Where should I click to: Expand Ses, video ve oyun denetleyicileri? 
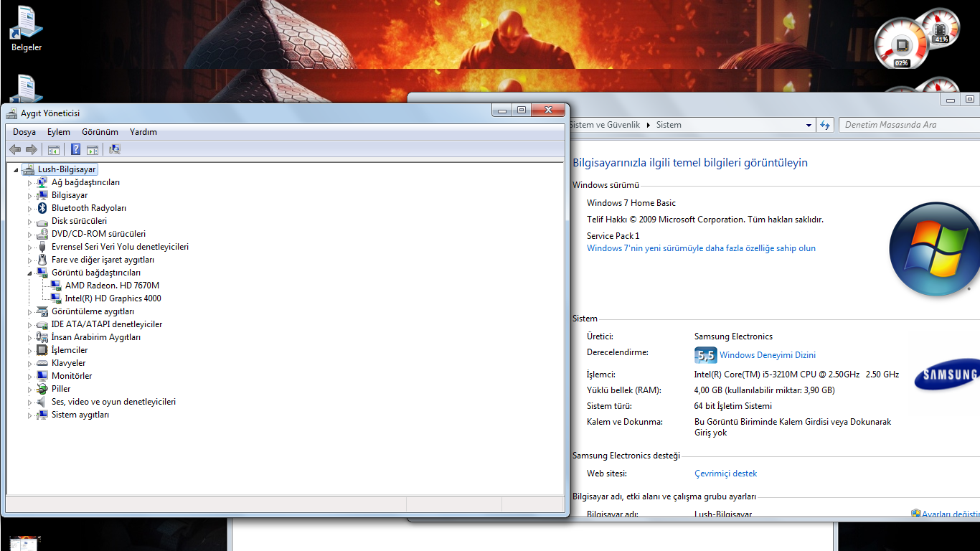30,402
